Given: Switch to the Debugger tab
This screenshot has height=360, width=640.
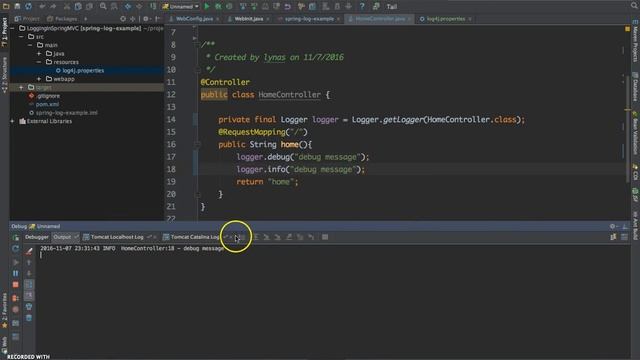Looking at the screenshot, I should click(37, 237).
